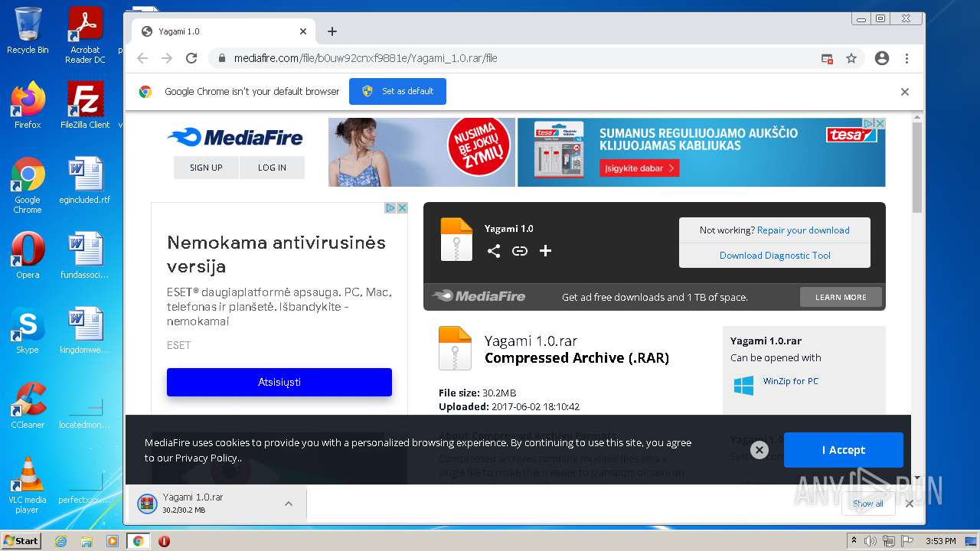Click the address bar URL

coord(366,58)
